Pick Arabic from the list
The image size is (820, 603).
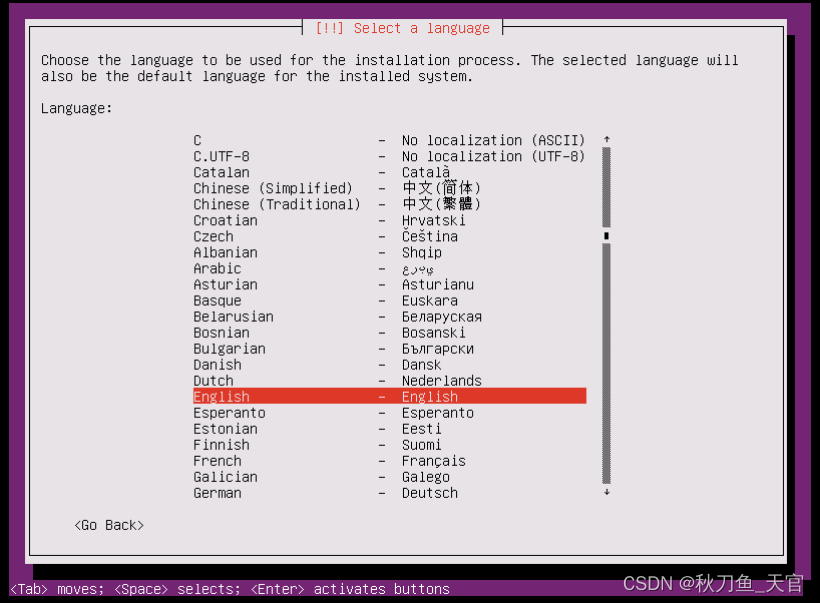tap(390, 268)
